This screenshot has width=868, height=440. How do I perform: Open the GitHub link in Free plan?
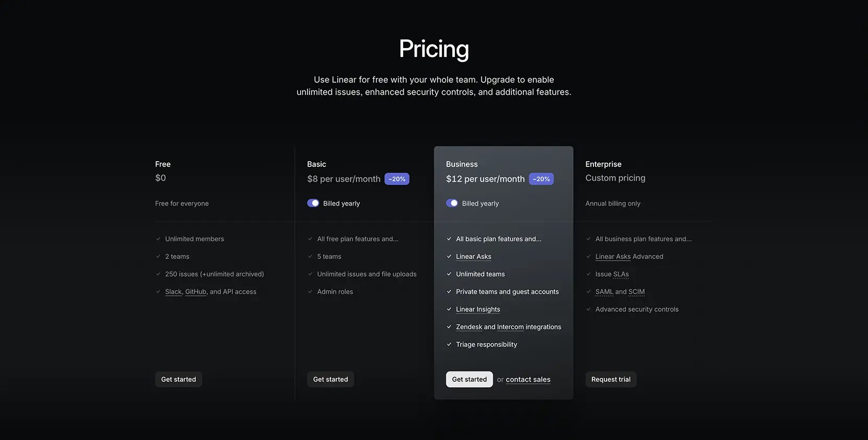click(196, 292)
